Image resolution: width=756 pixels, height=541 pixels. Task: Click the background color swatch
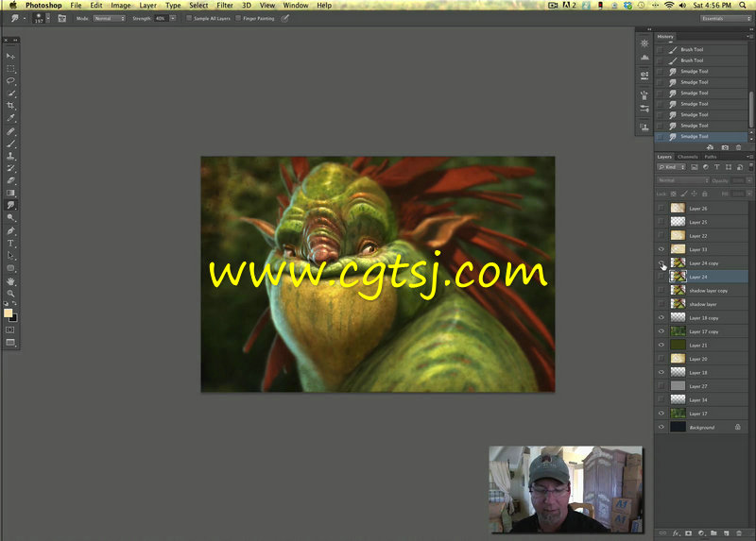14,318
